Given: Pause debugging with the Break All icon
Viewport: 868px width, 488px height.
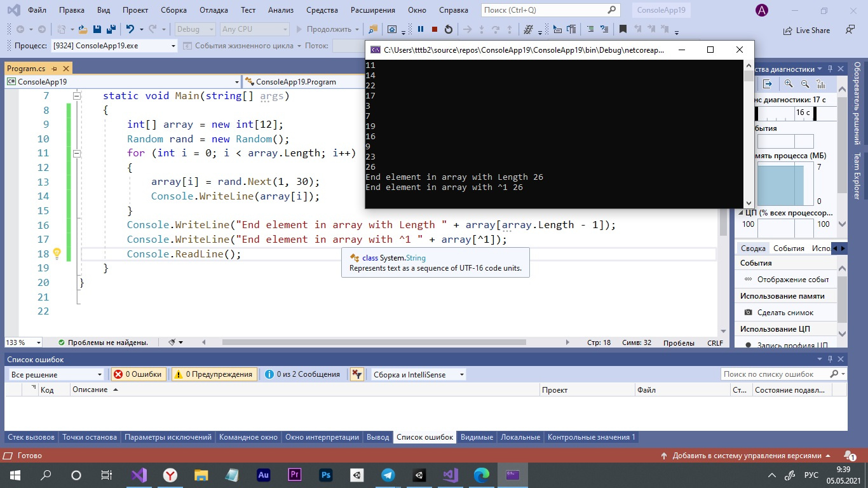Looking at the screenshot, I should point(421,29).
